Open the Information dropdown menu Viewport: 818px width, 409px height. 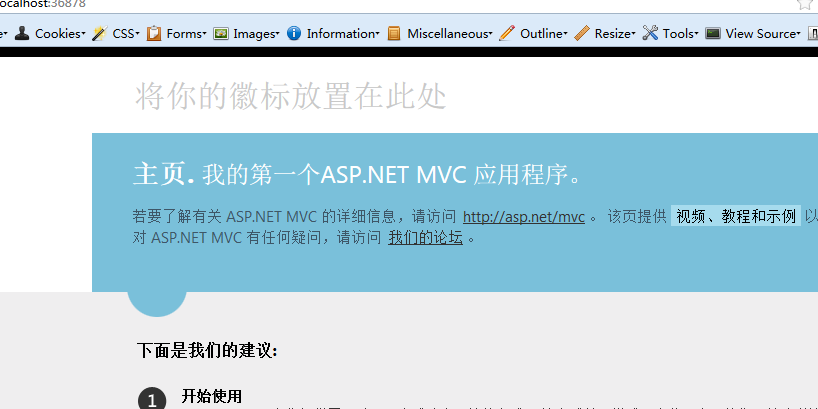pos(343,33)
